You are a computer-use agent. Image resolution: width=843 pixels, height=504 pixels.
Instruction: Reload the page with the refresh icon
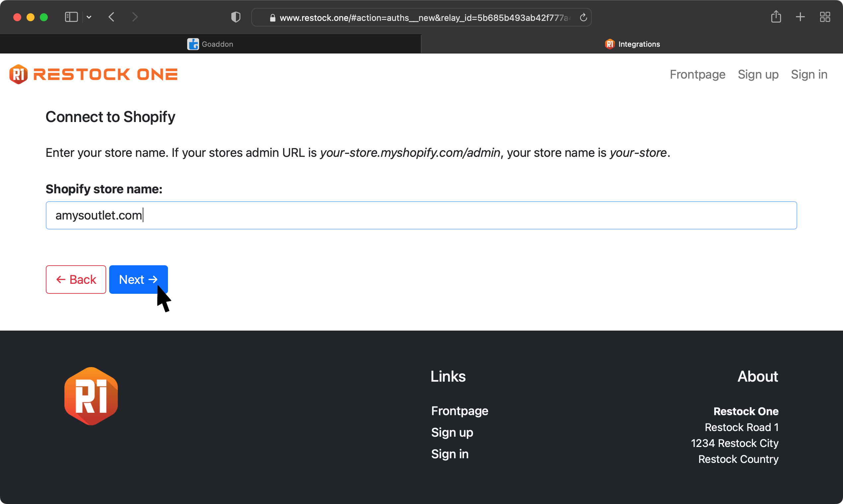(583, 17)
